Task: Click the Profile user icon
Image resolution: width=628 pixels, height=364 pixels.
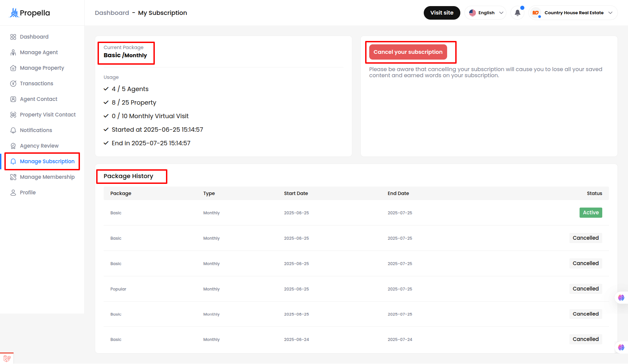Action: coord(13,193)
